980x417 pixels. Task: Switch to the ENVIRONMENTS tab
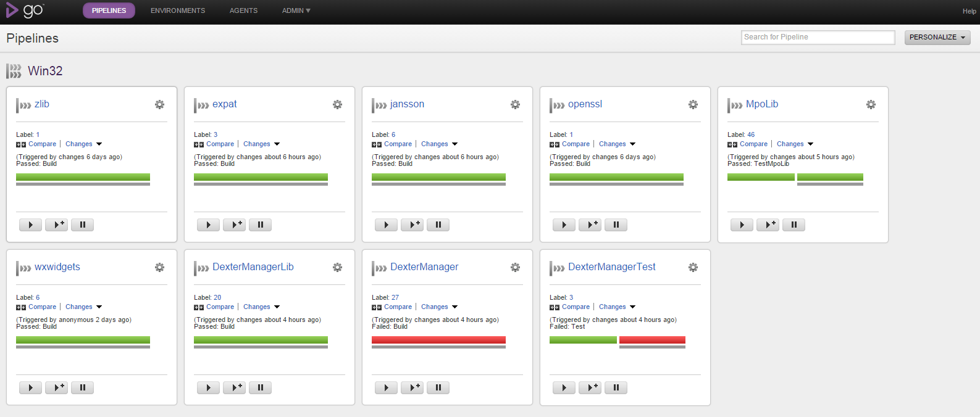coord(178,10)
